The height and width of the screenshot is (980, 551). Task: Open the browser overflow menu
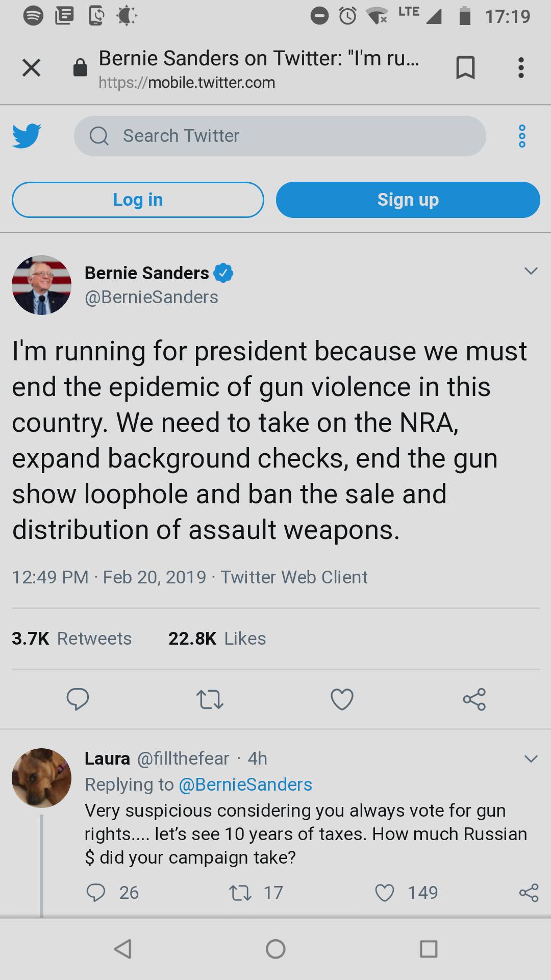(x=520, y=67)
